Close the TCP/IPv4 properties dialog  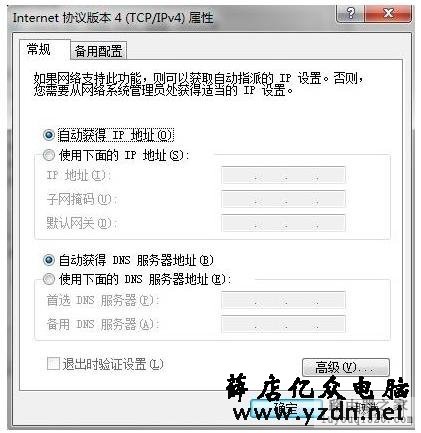[x=388, y=13]
